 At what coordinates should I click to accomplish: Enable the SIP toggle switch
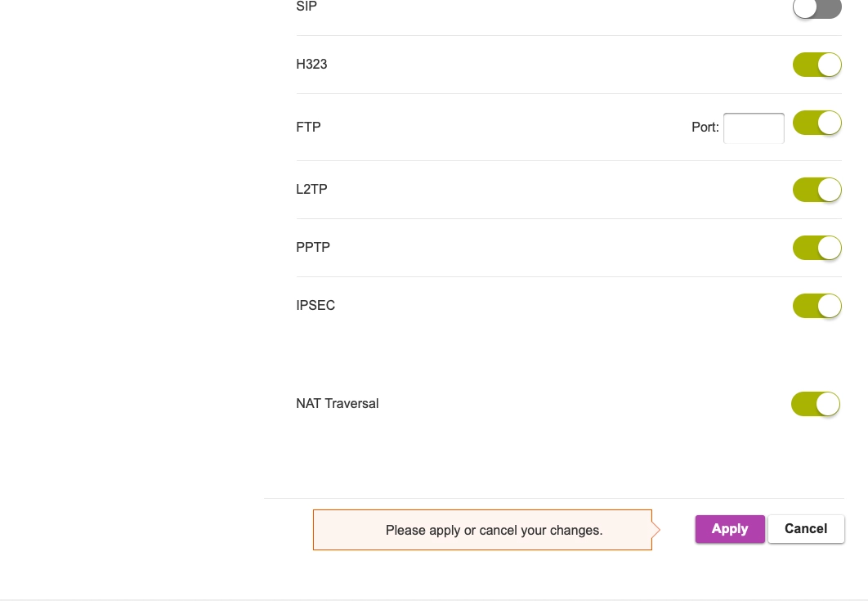tap(817, 9)
